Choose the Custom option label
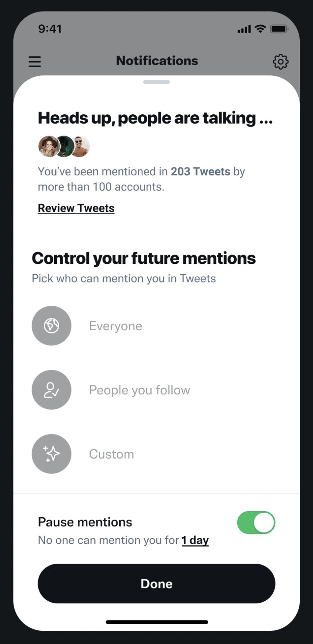This screenshot has width=313, height=644. tap(111, 454)
